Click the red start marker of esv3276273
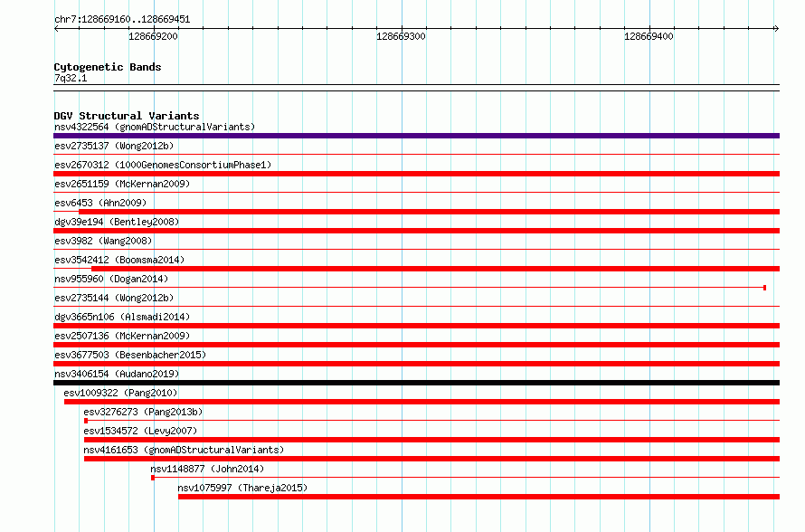The width and height of the screenshot is (805, 532). pyautogui.click(x=86, y=421)
